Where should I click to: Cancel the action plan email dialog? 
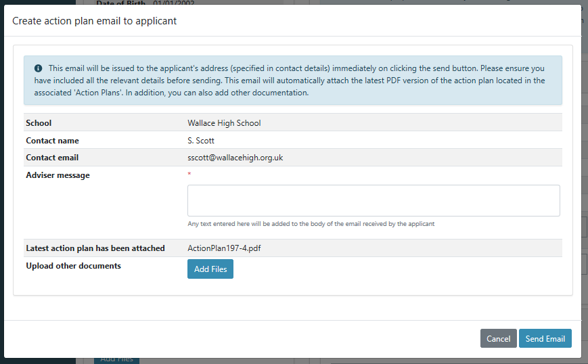point(498,338)
